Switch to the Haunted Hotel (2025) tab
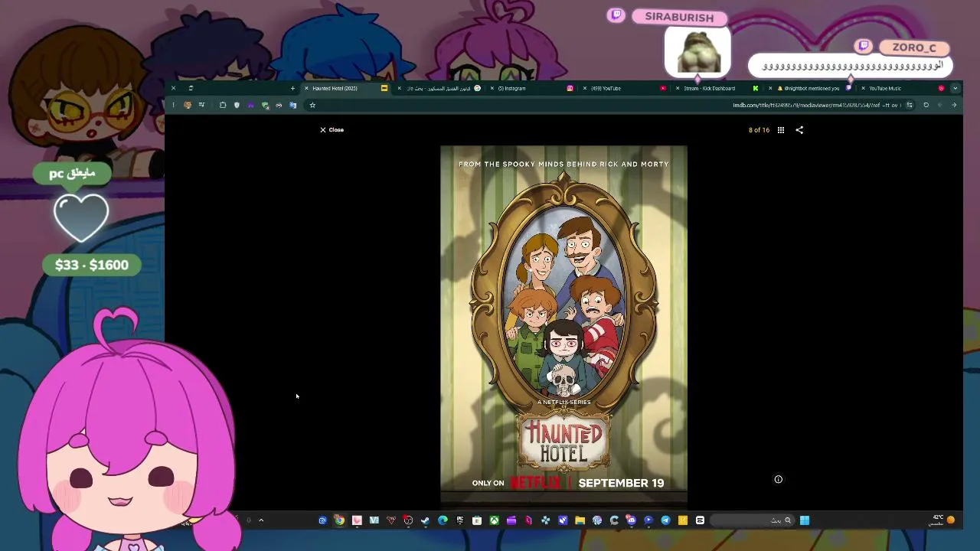980x551 pixels. point(345,88)
